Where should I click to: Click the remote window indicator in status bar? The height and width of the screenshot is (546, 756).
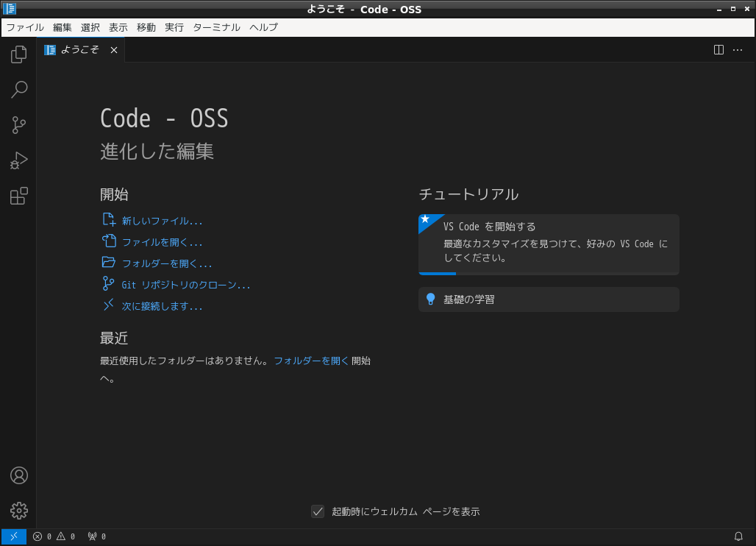(13, 536)
